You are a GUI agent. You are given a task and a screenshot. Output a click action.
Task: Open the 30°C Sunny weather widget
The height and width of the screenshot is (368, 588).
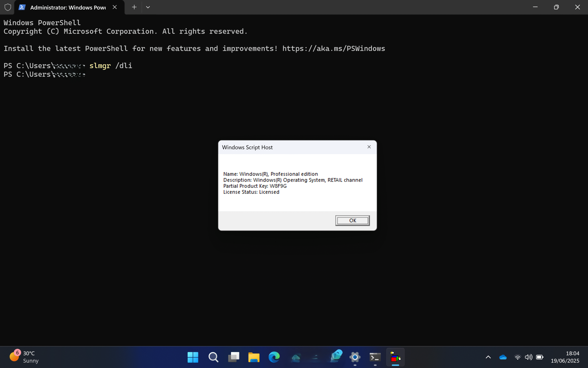24,357
